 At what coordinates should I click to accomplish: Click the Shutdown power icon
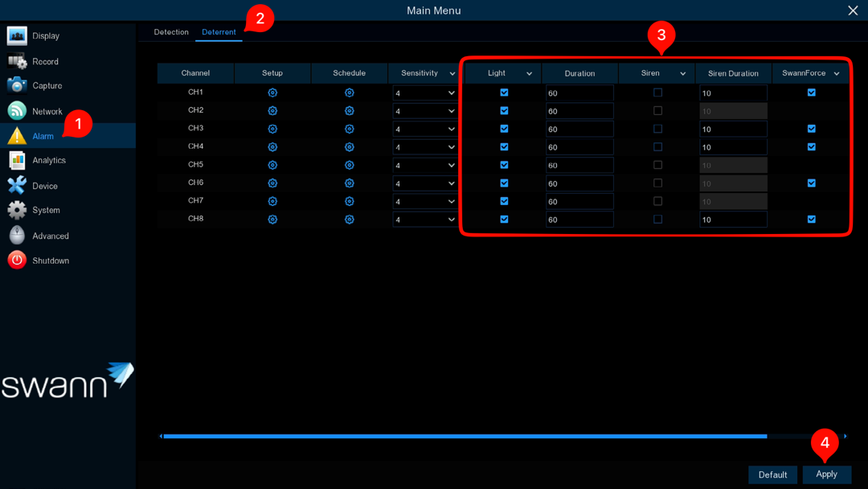(x=17, y=261)
